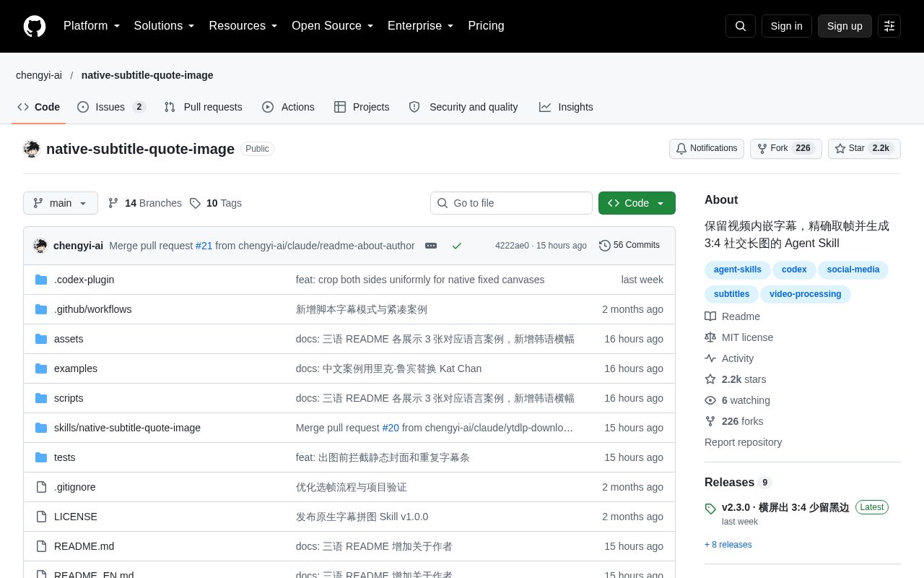The width and height of the screenshot is (924, 578).
Task: Click the commit history clock icon
Action: (605, 246)
